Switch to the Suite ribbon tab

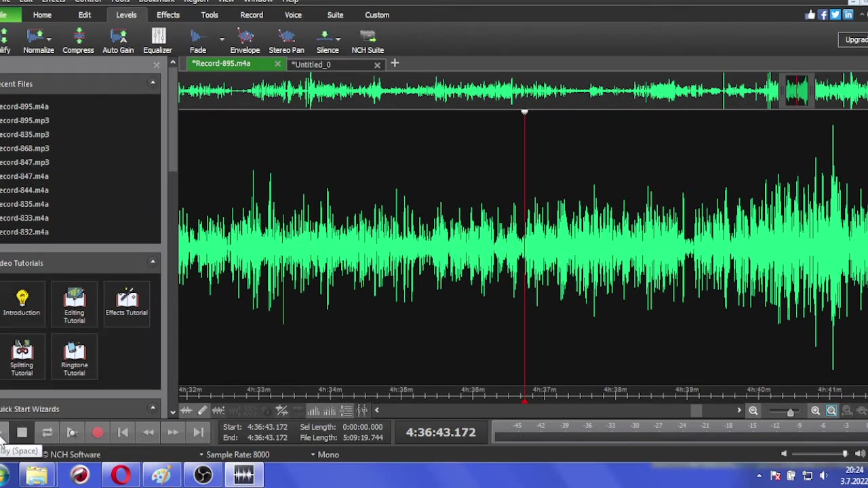click(335, 15)
